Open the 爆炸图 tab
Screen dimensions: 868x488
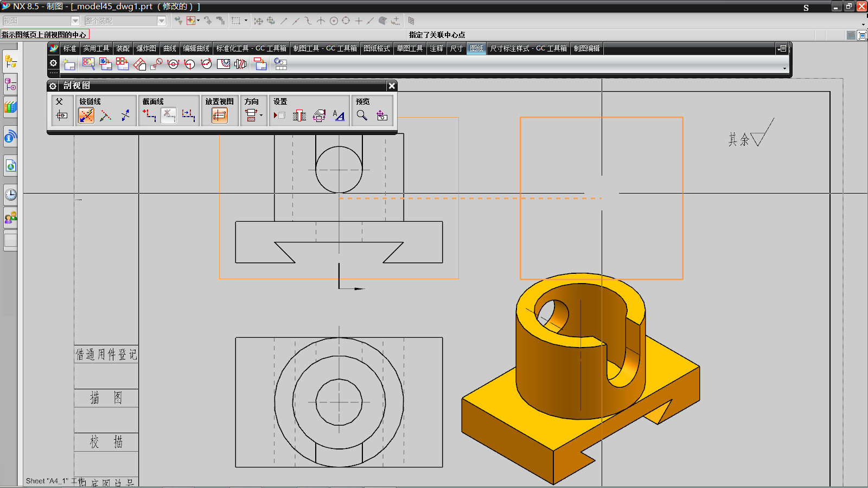pos(146,48)
